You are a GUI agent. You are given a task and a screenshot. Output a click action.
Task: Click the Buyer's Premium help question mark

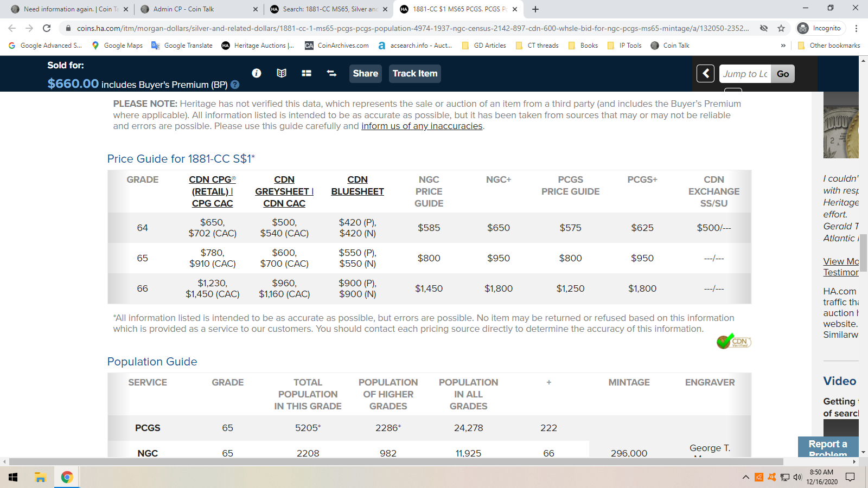[x=235, y=85]
